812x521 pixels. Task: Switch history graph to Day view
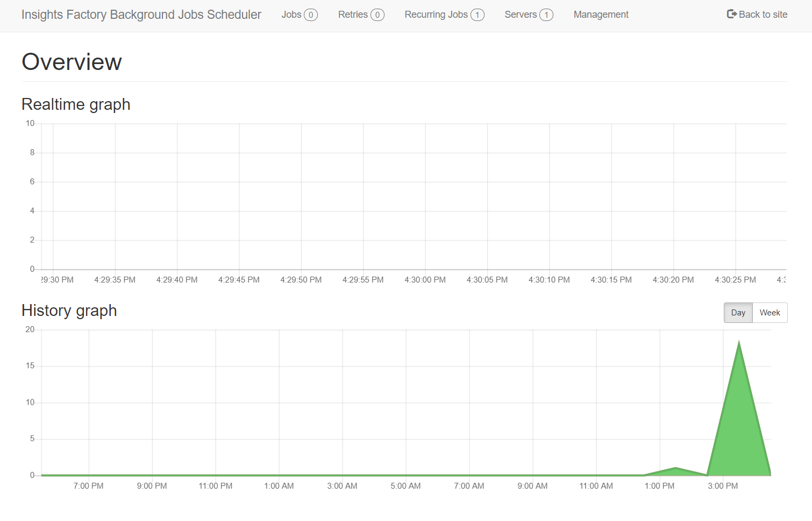738,313
